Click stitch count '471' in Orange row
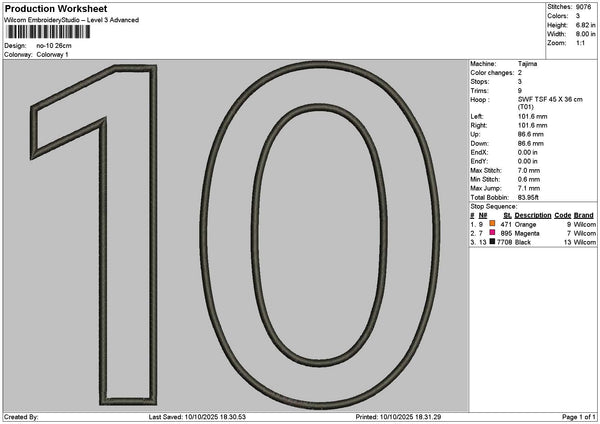 click(x=506, y=225)
